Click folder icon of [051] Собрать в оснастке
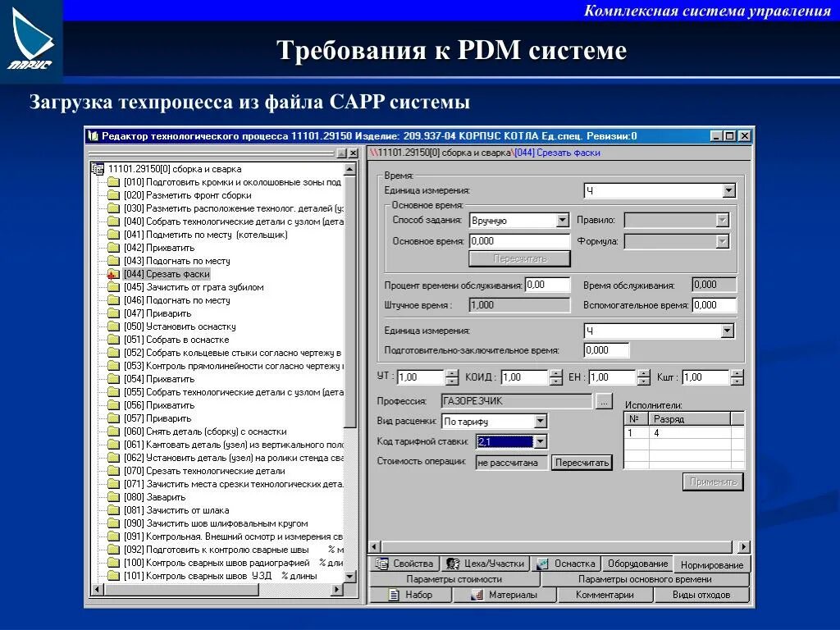Viewport: 840px width, 630px height. click(x=113, y=340)
